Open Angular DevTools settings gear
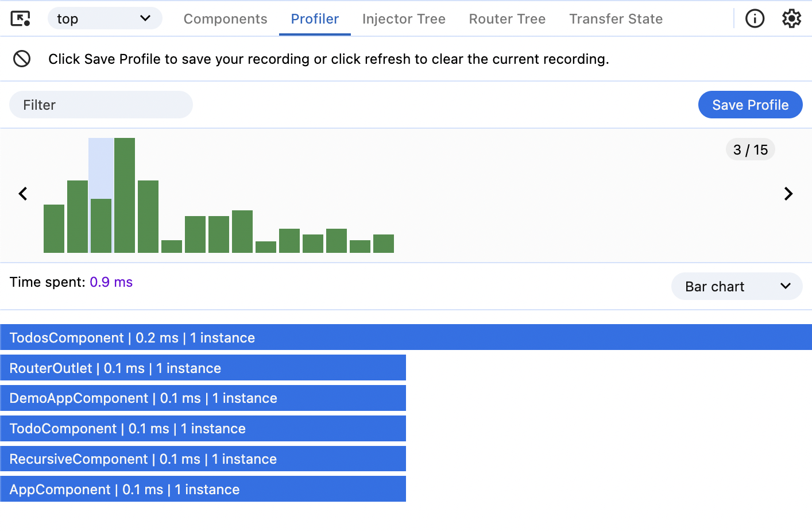The image size is (812, 531). pyautogui.click(x=791, y=18)
